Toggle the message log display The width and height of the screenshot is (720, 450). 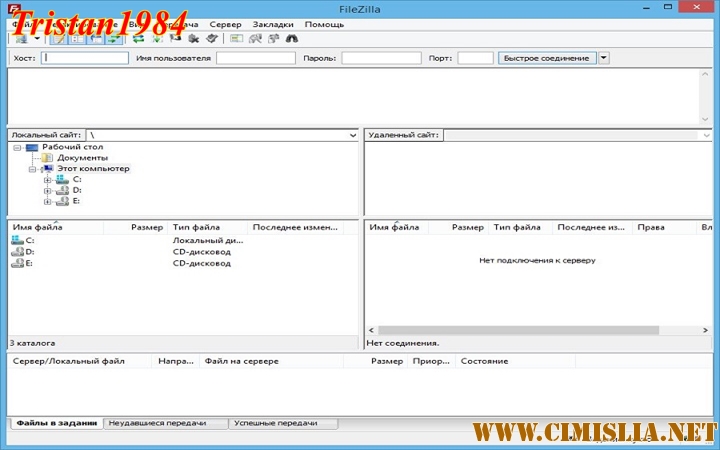(58, 39)
